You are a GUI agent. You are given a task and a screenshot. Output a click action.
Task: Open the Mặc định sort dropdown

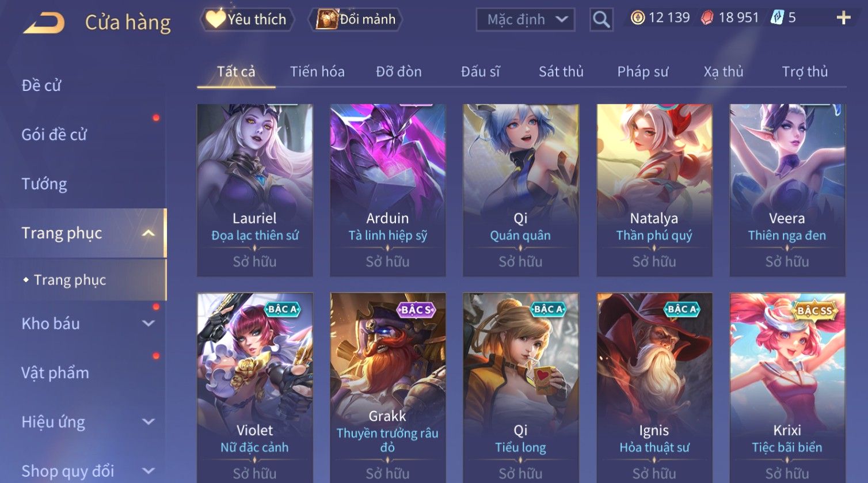coord(525,20)
